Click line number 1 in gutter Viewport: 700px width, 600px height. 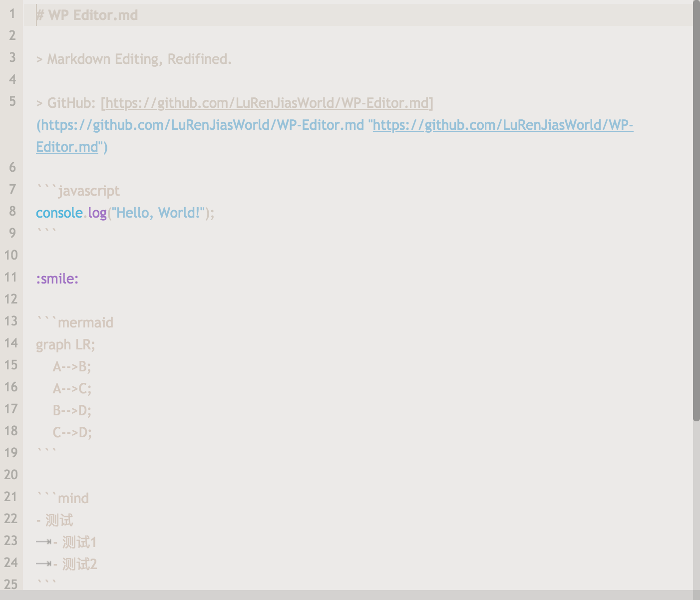pos(12,13)
